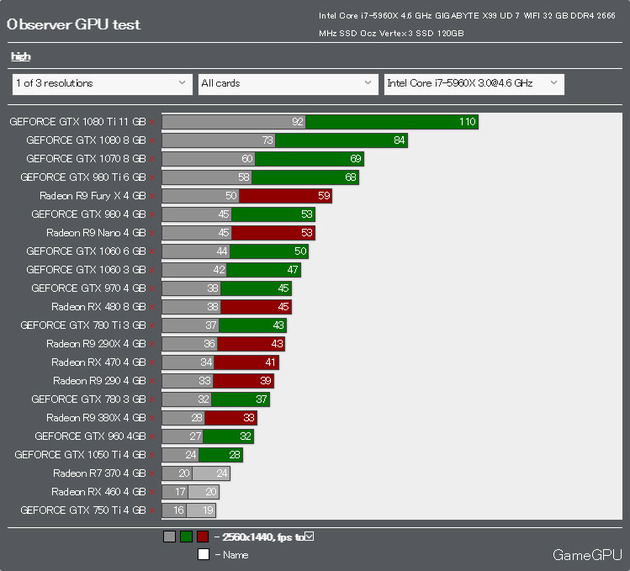Open the Intel Core i7-5960X processor dropdown
This screenshot has height=571, width=630.
(x=473, y=84)
